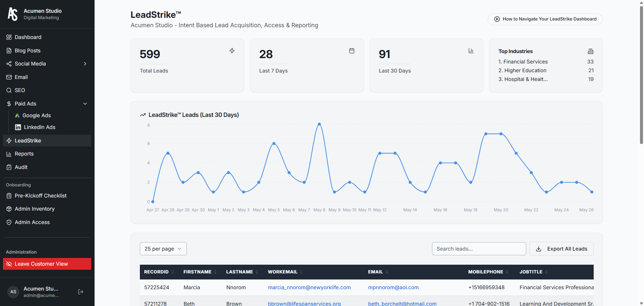The width and height of the screenshot is (644, 306).
Task: Open the Dashboard menu item
Action: (x=47, y=37)
